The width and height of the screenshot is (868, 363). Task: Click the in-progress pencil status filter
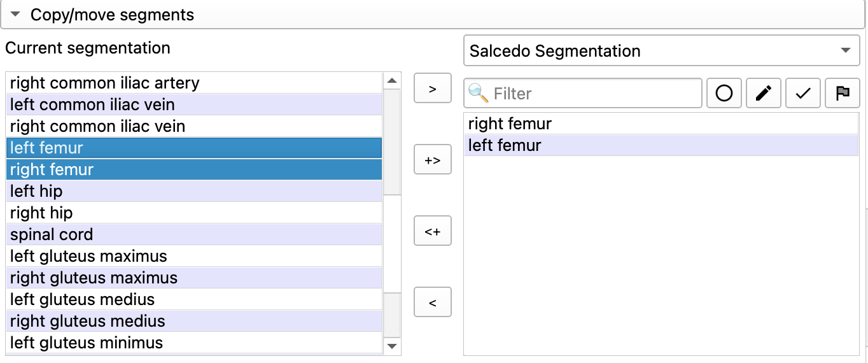(x=764, y=94)
